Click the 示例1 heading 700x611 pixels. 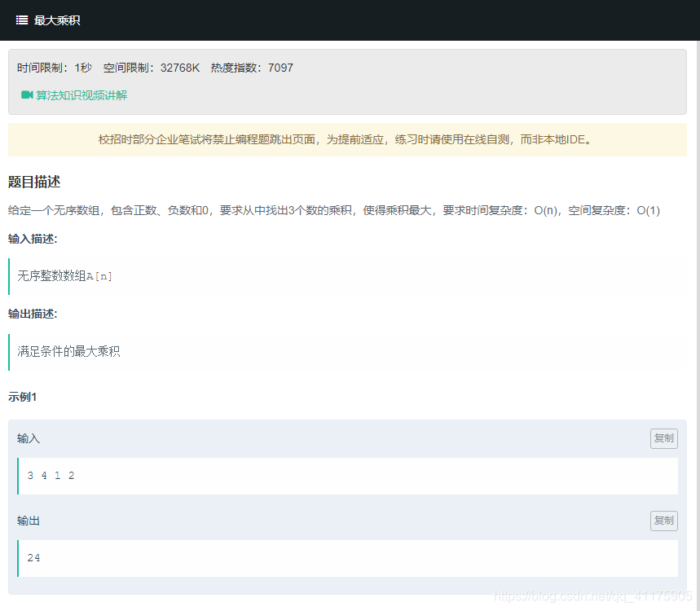click(22, 397)
